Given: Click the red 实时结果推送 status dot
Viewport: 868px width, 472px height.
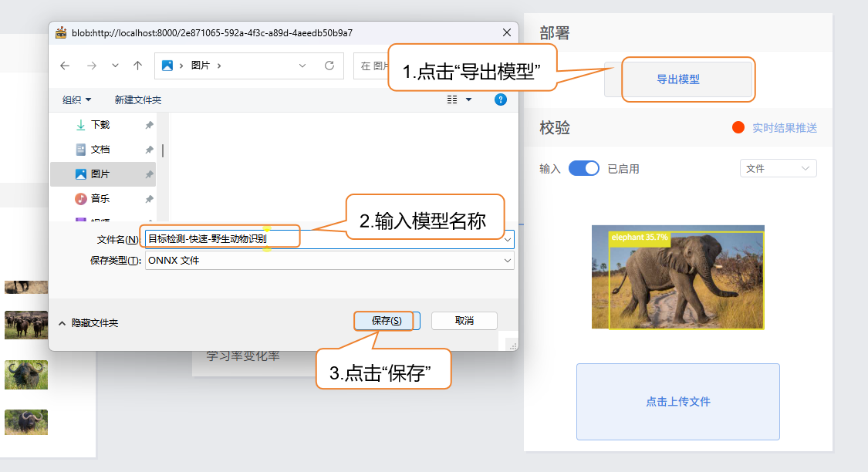Looking at the screenshot, I should click(738, 128).
